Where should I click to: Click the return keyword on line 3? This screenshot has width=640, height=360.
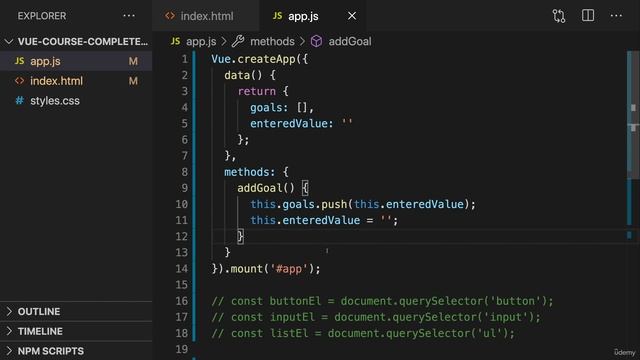pyautogui.click(x=256, y=91)
